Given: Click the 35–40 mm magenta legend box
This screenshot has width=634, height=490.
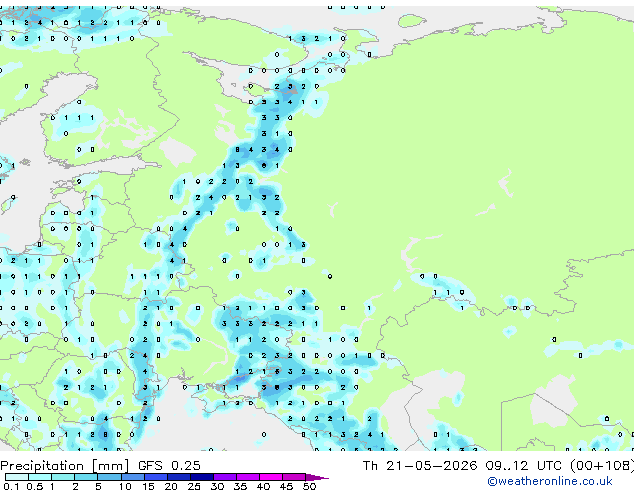Looking at the screenshot, I should (x=248, y=477).
